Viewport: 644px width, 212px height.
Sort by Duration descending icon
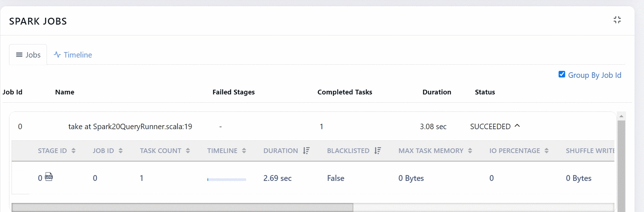[306, 151]
